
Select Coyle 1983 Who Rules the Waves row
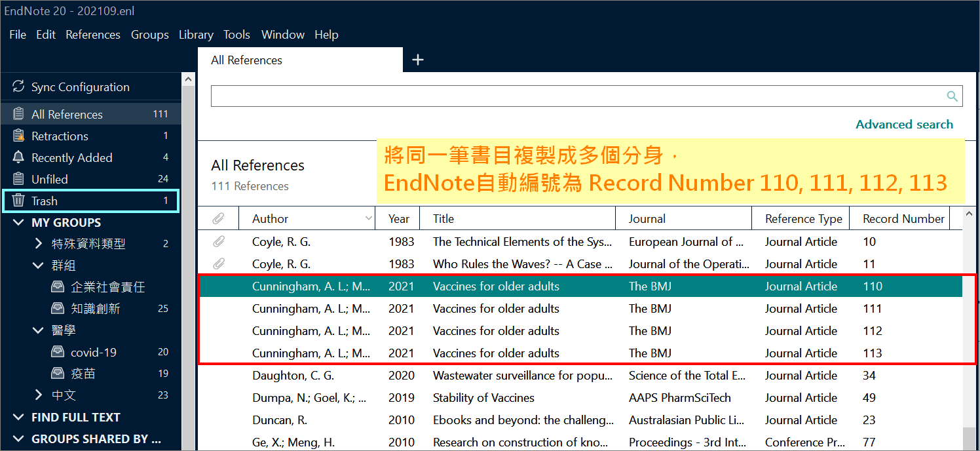pos(580,264)
